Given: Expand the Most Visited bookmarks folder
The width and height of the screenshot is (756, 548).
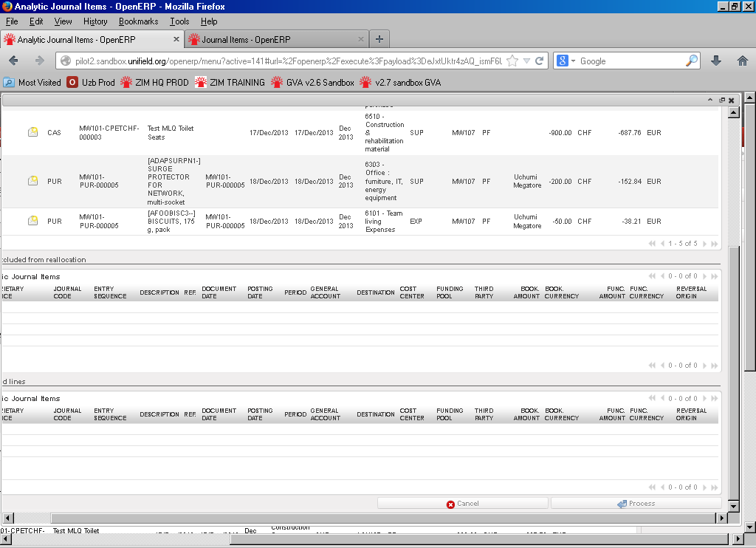Looking at the screenshot, I should pyautogui.click(x=32, y=83).
